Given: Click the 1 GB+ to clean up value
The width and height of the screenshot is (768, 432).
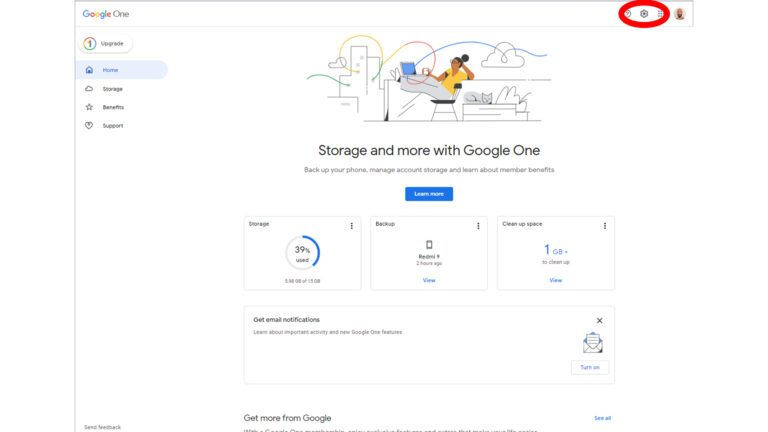Looking at the screenshot, I should coord(555,250).
